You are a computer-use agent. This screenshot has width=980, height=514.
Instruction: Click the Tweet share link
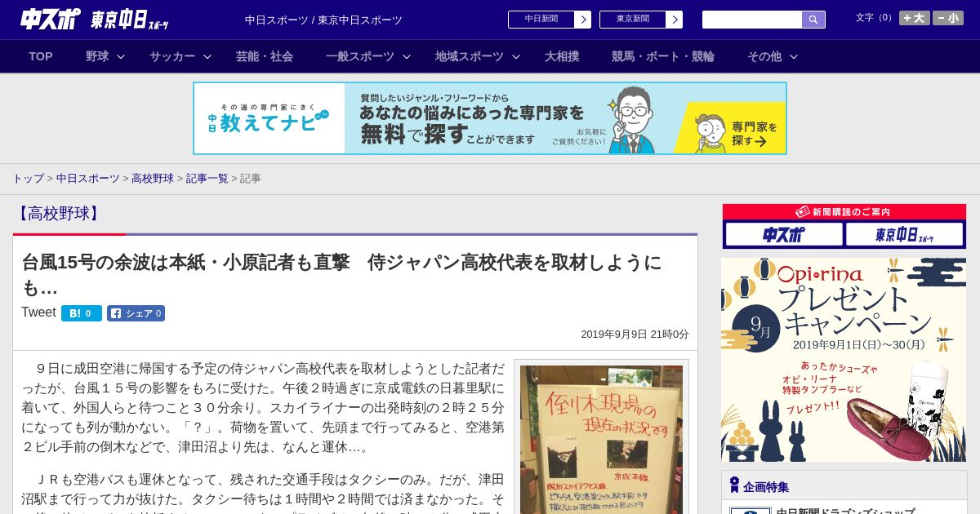coord(38,312)
